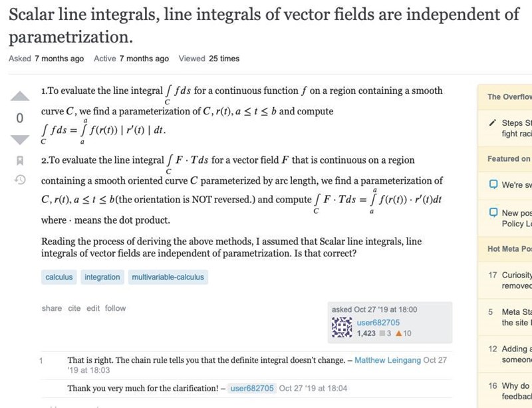
Task: Click the share link under the question
Action: [x=51, y=308]
